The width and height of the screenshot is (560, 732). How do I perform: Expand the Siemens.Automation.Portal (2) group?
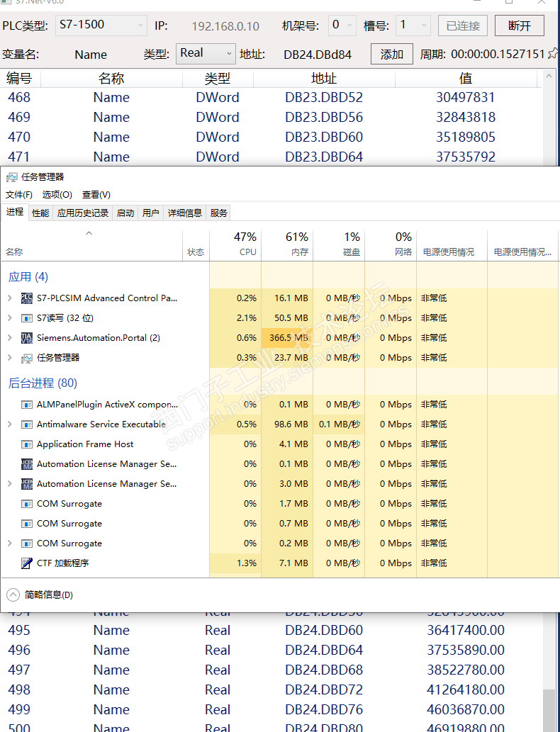[x=10, y=337]
